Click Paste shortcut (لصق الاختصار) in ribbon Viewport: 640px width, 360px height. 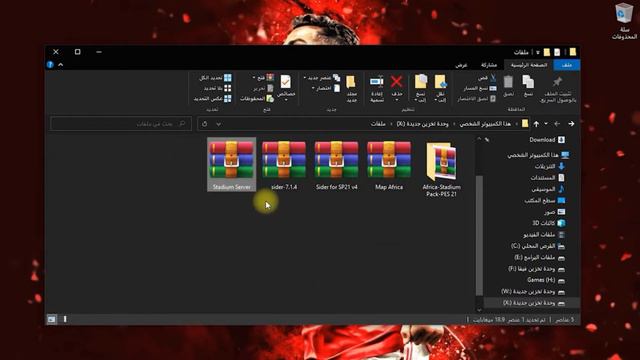point(477,99)
